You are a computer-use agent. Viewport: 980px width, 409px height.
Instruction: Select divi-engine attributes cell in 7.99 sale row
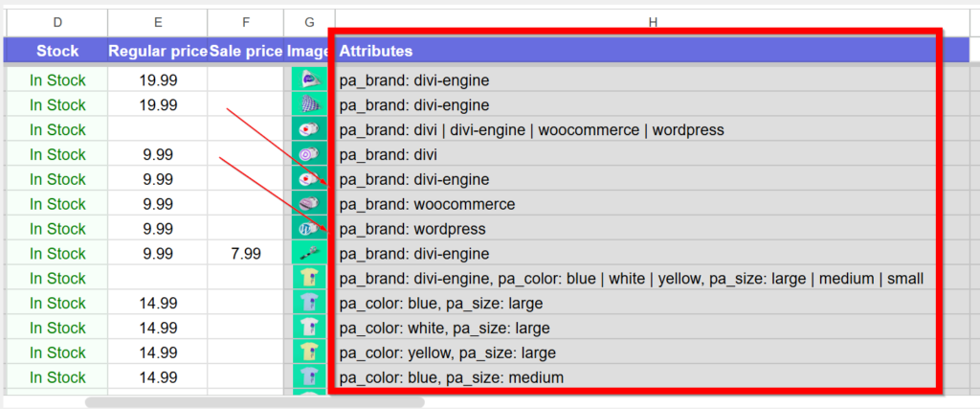(652, 254)
